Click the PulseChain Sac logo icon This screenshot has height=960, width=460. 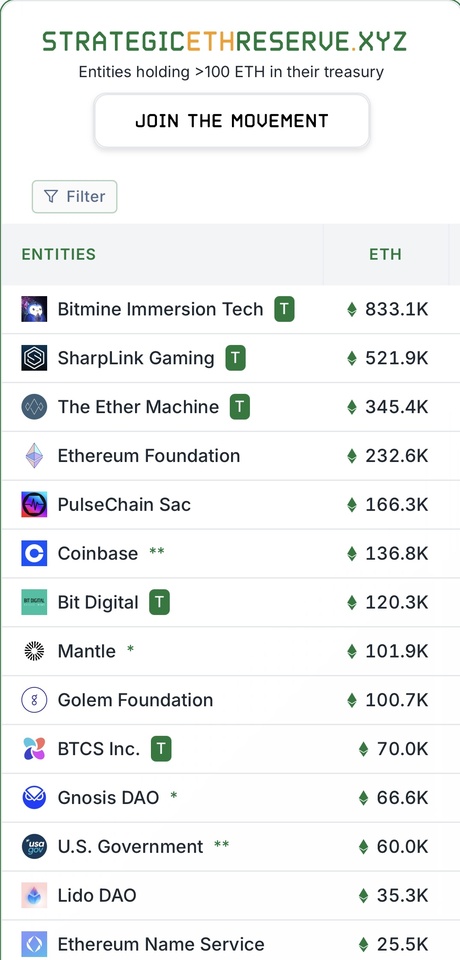(34, 504)
